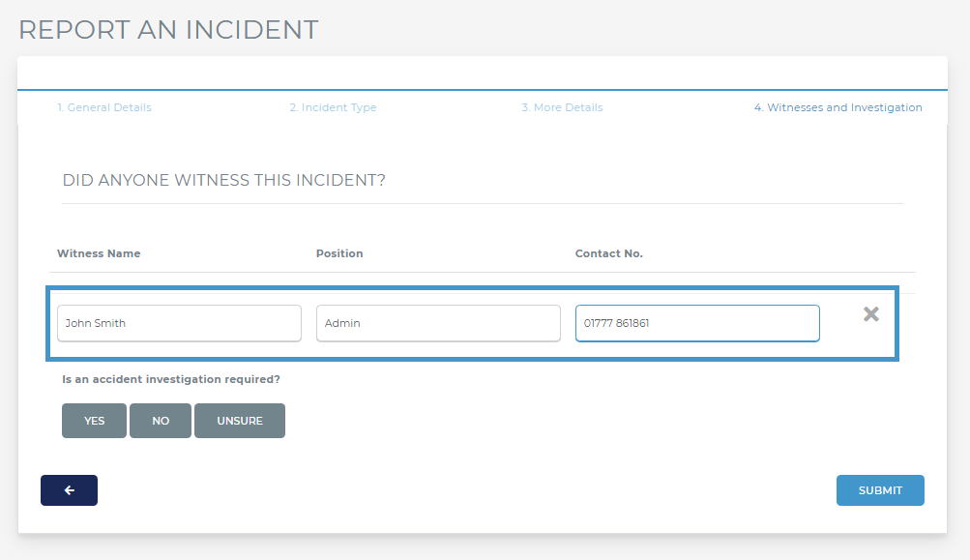The width and height of the screenshot is (970, 560).
Task: Choose UNSURE for accident investigation
Action: coord(240,421)
